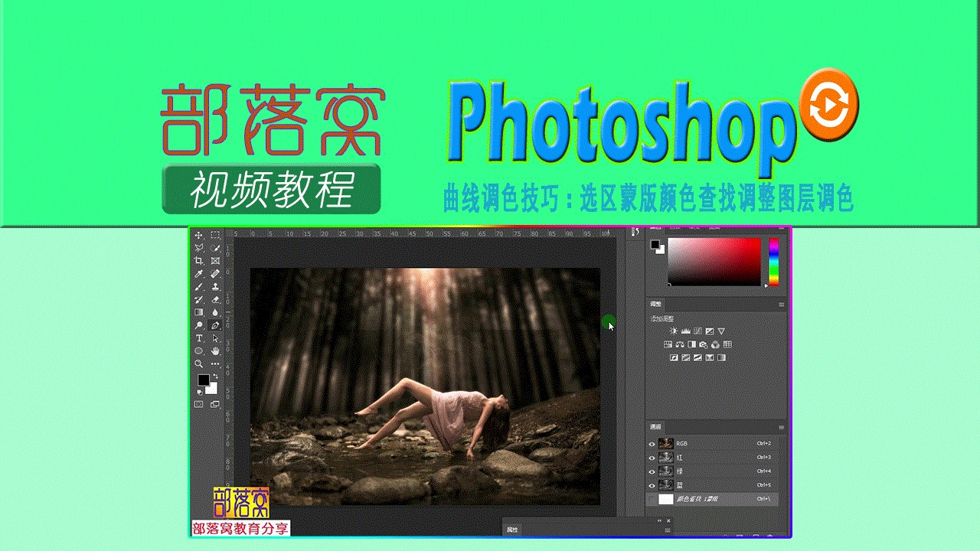Collapse the 属性 panel with double arrows
Screen dimensions: 980x551
tap(659, 520)
